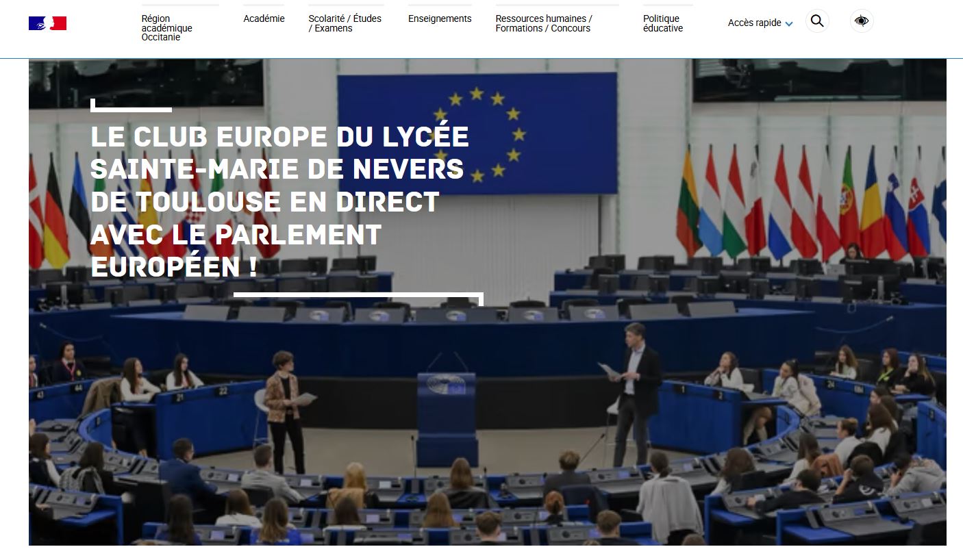963x560 pixels.
Task: Open the Enseignements menu item
Action: (440, 18)
